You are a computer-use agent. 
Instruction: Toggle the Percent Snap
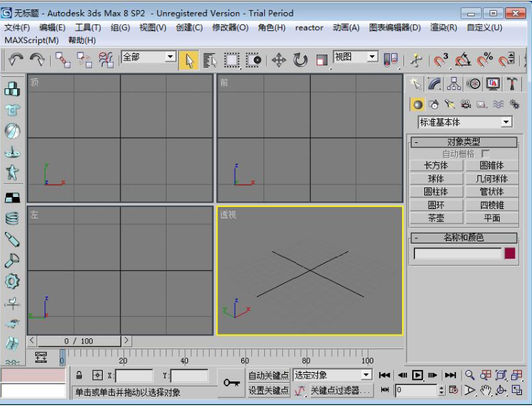(485, 60)
